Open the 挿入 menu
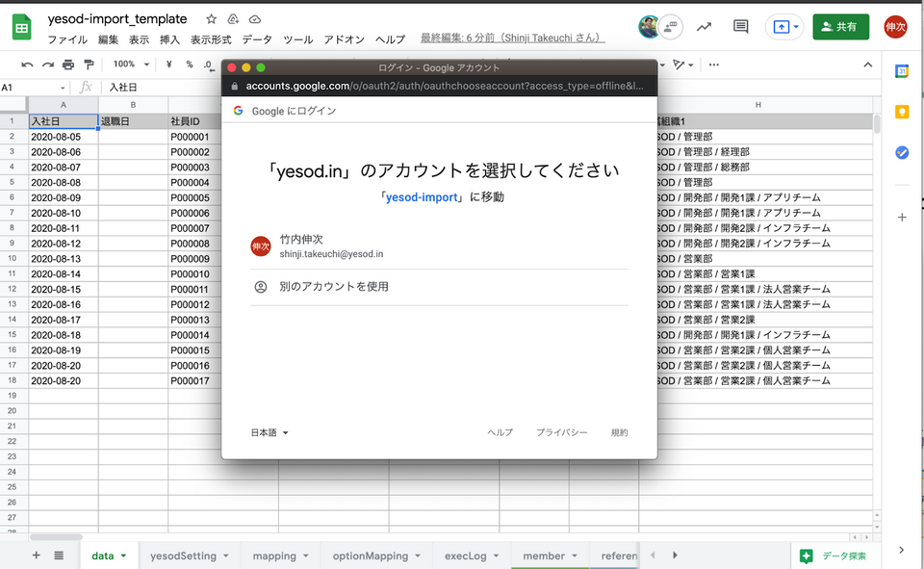The height and width of the screenshot is (569, 924). (x=169, y=39)
